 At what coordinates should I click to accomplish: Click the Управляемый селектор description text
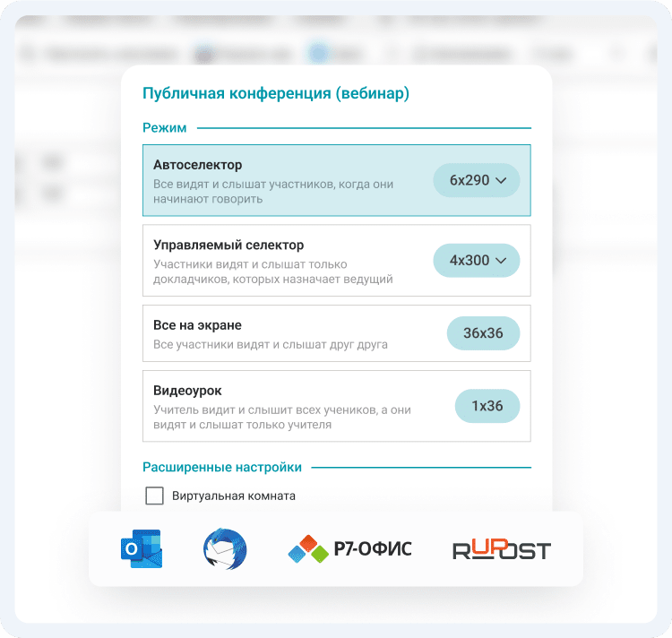[272, 272]
